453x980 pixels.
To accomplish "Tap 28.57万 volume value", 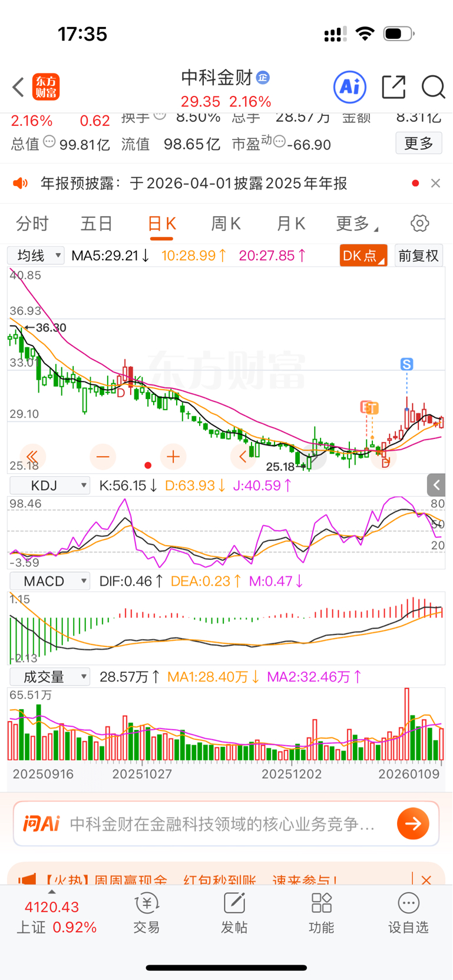I will tap(129, 677).
